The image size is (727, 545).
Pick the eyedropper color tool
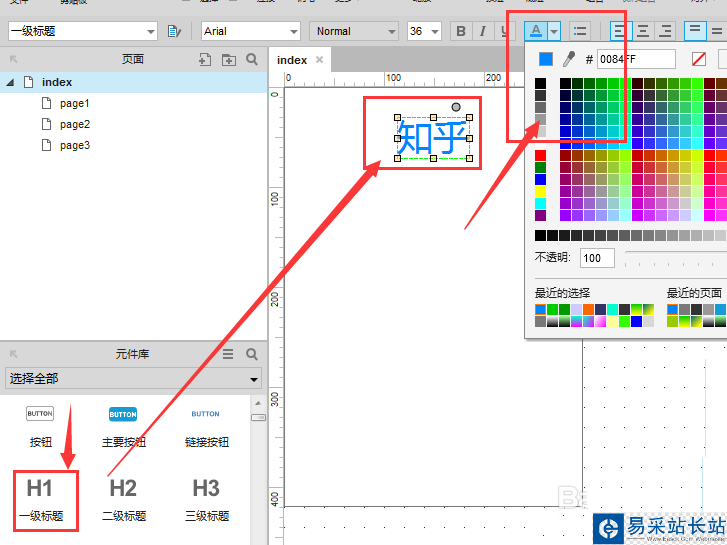click(568, 59)
